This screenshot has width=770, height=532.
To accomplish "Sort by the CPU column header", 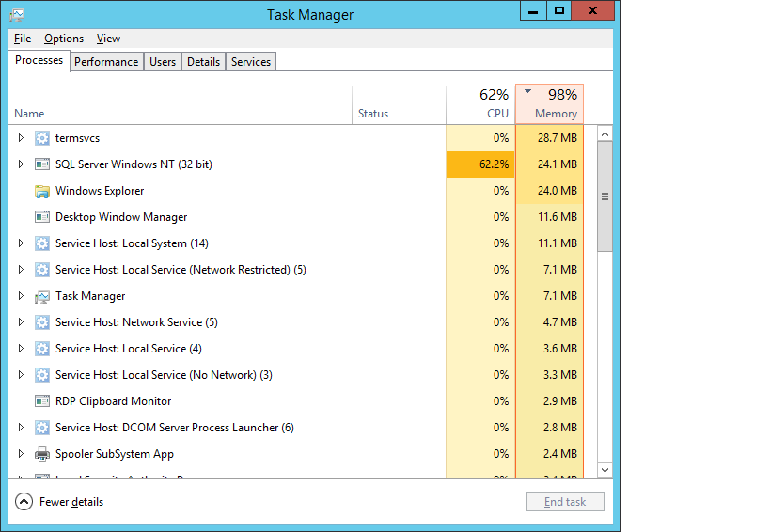I will tap(480, 104).
